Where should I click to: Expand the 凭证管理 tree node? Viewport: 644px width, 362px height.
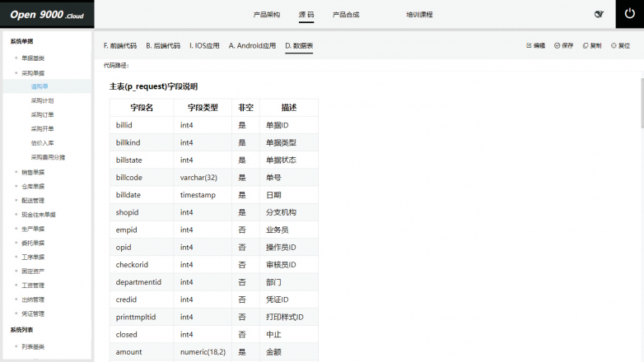16,313
